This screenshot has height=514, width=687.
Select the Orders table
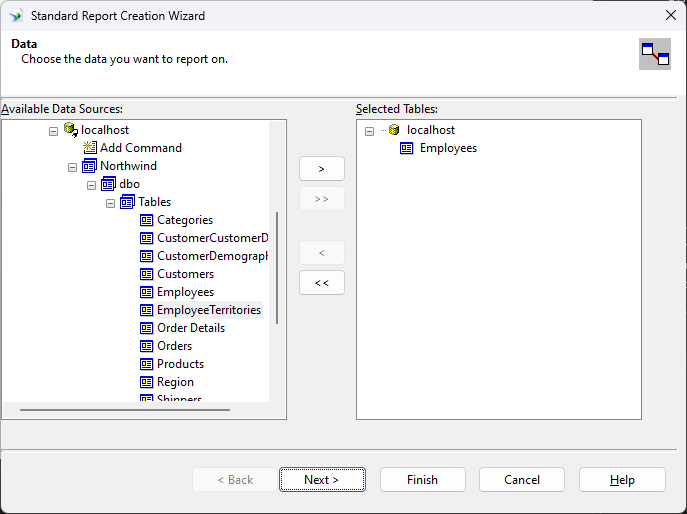pos(174,346)
